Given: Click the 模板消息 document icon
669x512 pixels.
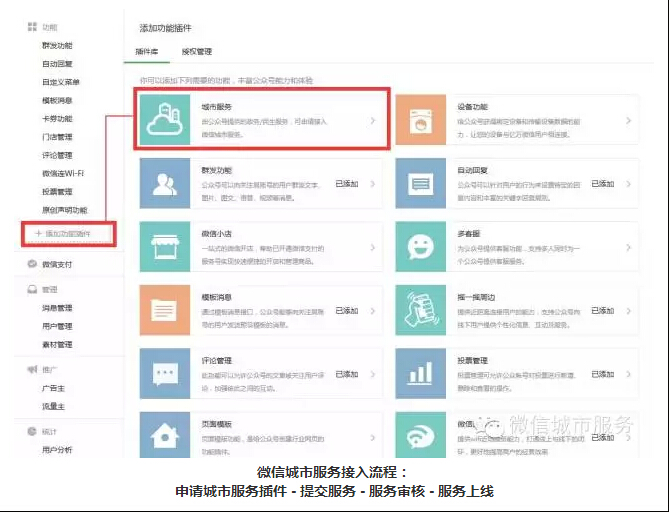Looking at the screenshot, I should point(165,310).
